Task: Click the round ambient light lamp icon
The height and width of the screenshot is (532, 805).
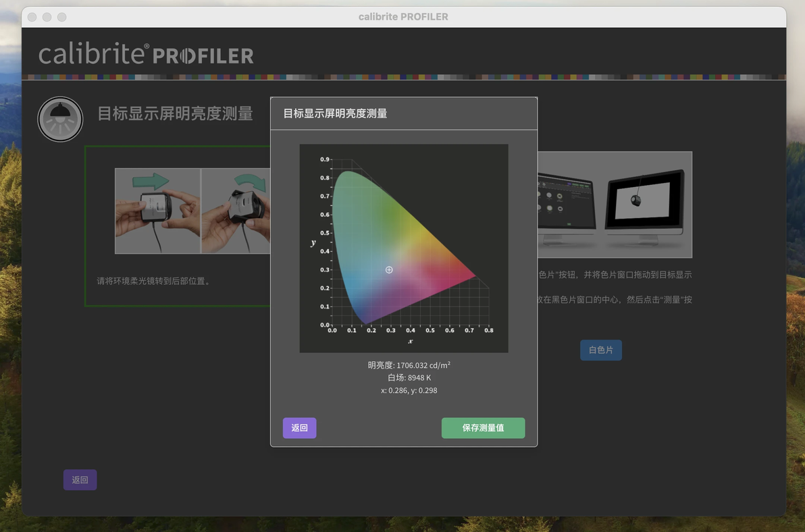Action: click(x=60, y=119)
